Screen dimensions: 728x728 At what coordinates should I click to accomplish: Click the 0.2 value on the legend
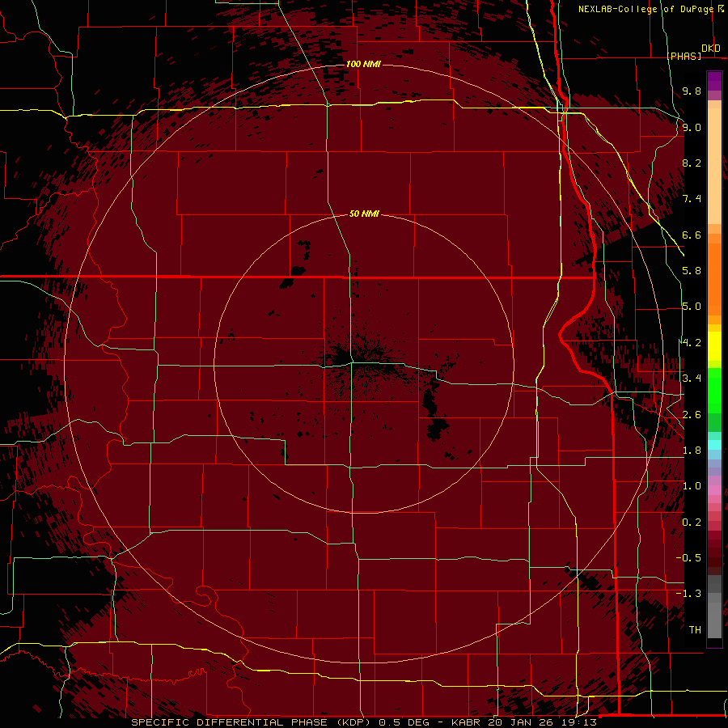point(692,523)
